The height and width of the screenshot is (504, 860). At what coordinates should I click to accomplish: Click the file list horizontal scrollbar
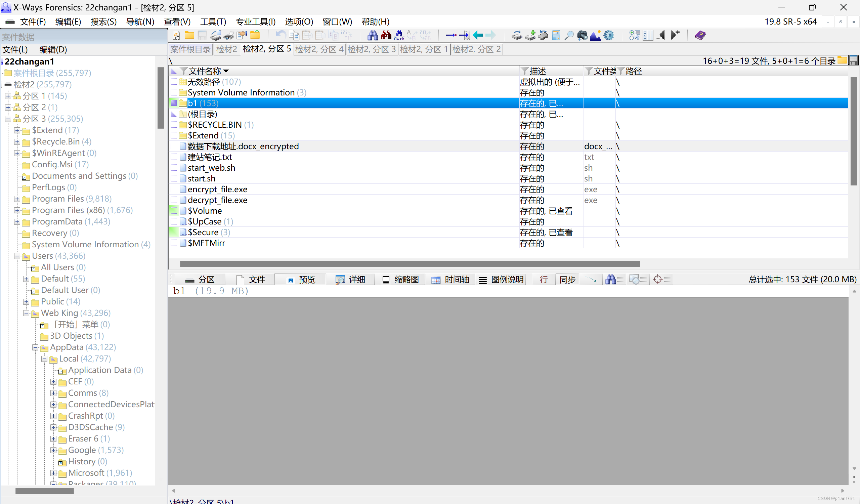click(410, 264)
